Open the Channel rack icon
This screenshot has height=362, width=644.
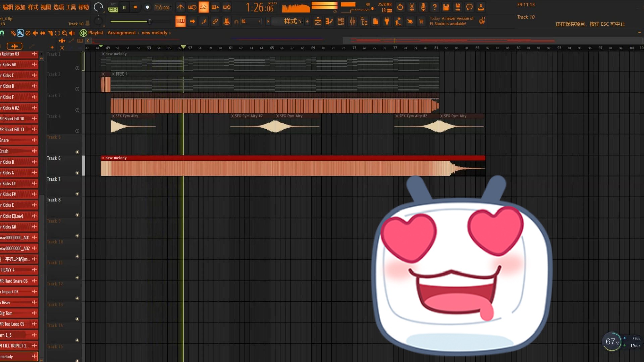point(341,22)
